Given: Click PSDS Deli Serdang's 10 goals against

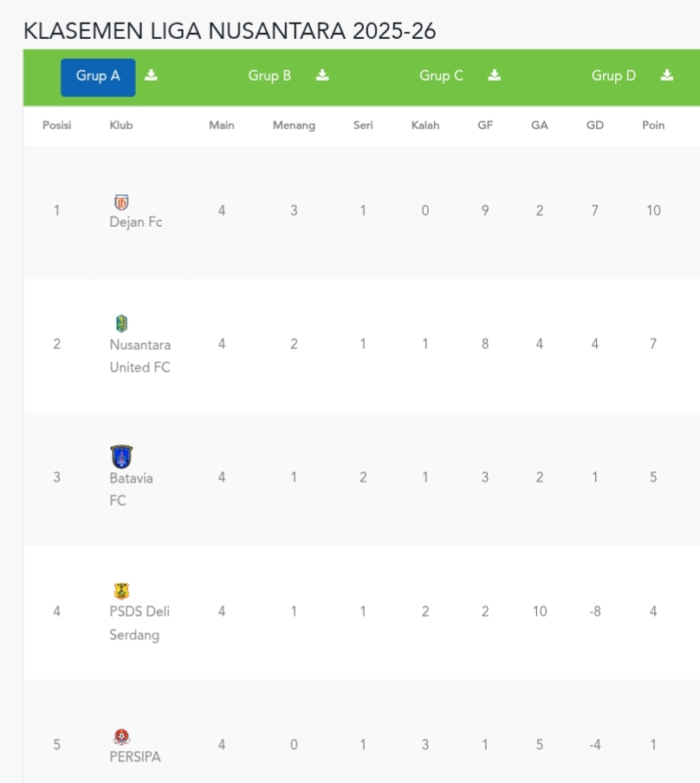Looking at the screenshot, I should coord(540,612).
